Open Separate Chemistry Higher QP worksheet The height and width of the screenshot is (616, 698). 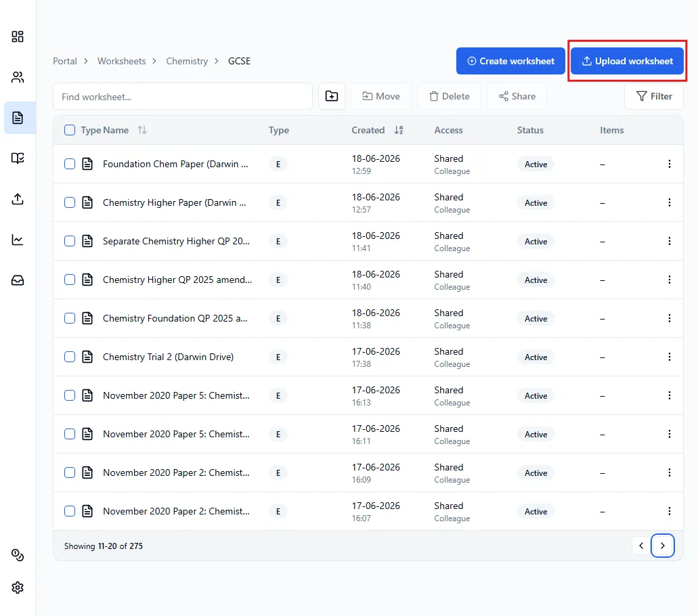point(176,241)
